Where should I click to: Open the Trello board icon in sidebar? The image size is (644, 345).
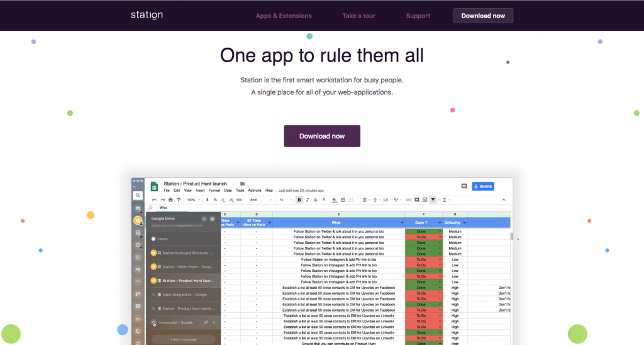[138, 294]
